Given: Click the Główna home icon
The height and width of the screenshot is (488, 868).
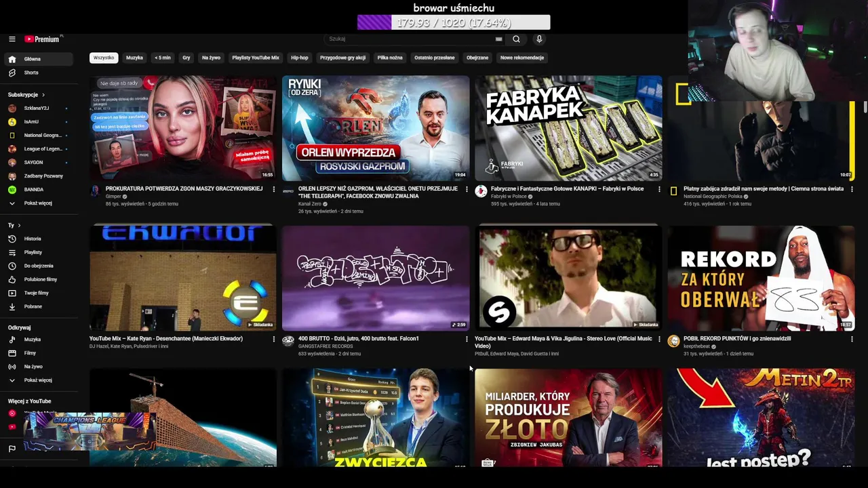Looking at the screenshot, I should pos(12,59).
